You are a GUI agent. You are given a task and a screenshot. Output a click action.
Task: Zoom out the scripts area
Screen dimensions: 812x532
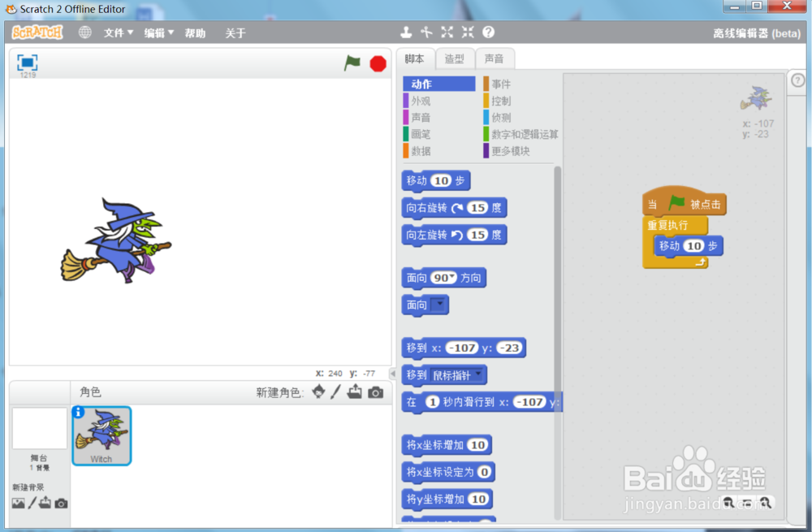point(728,503)
